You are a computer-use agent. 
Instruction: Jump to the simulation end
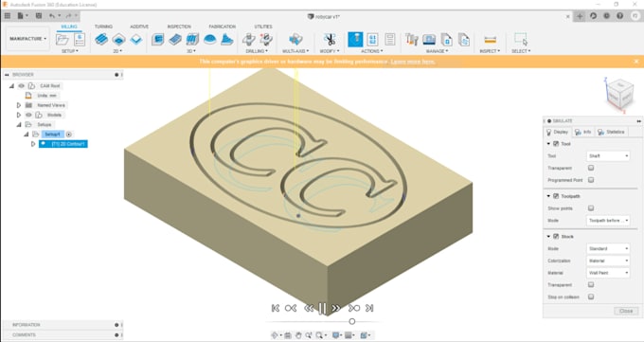click(x=369, y=308)
